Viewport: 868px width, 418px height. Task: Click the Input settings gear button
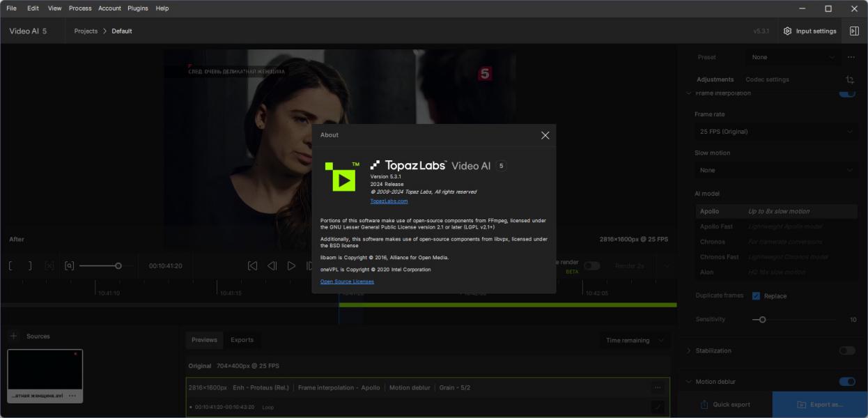point(809,31)
